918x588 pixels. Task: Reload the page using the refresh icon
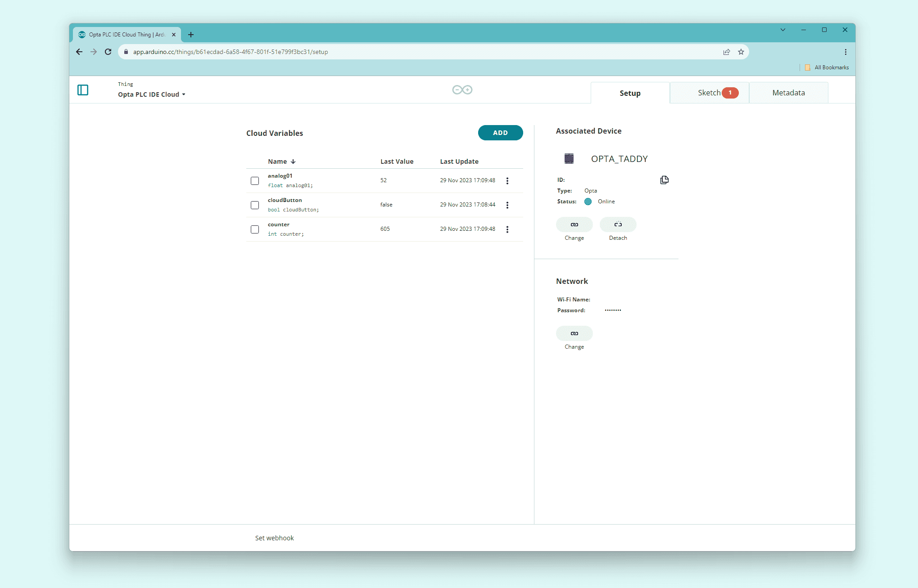coord(108,52)
